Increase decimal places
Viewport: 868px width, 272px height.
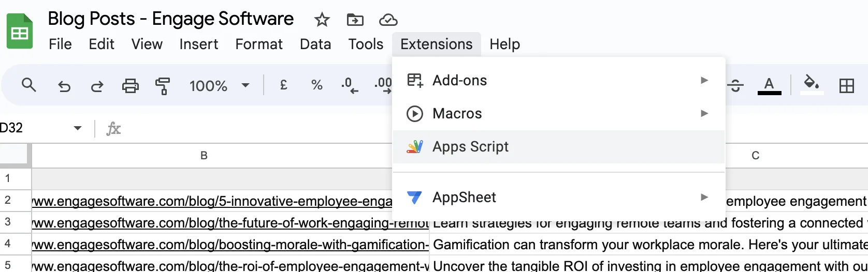click(383, 85)
